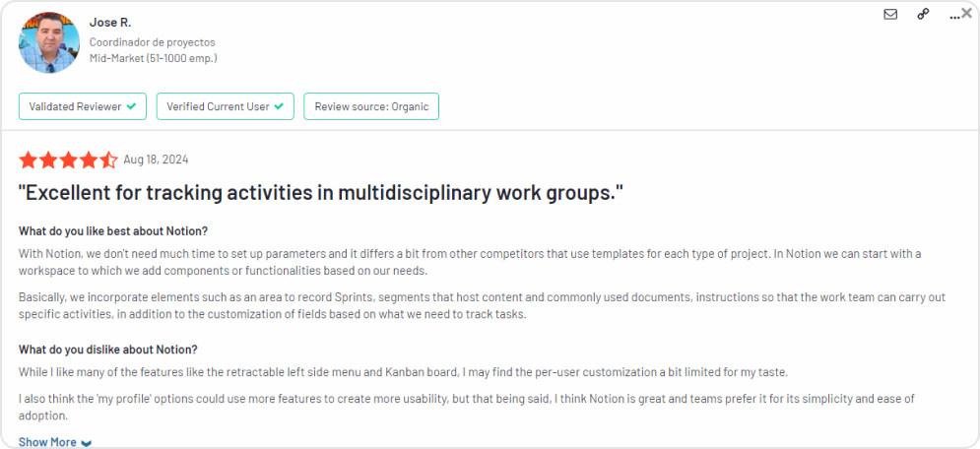This screenshot has height=449, width=980.
Task: Select the Verified Current User badge
Action: tap(225, 106)
